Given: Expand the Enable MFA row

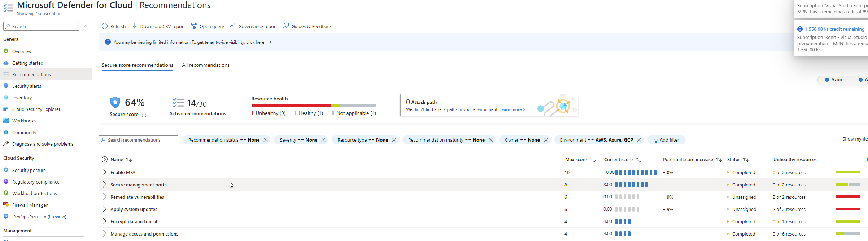Looking at the screenshot, I should pos(105,172).
